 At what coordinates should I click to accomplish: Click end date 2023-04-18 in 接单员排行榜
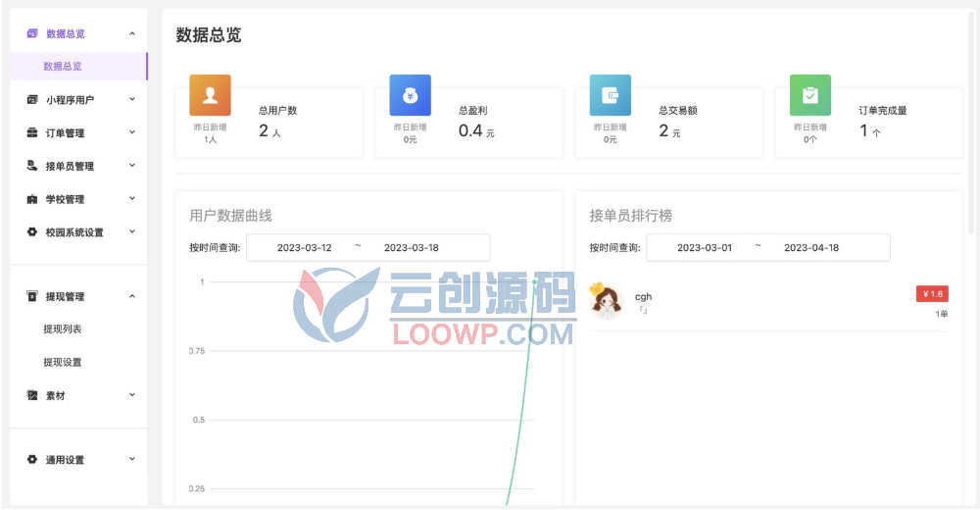pyautogui.click(x=811, y=248)
